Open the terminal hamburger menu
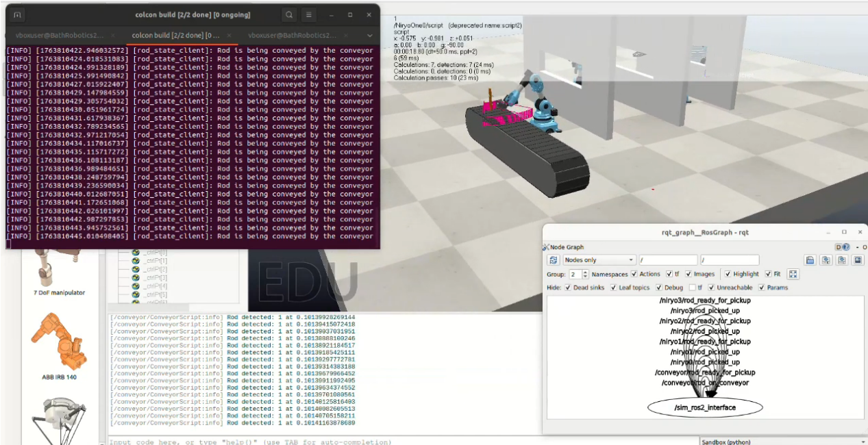This screenshot has height=445, width=868. pos(310,14)
